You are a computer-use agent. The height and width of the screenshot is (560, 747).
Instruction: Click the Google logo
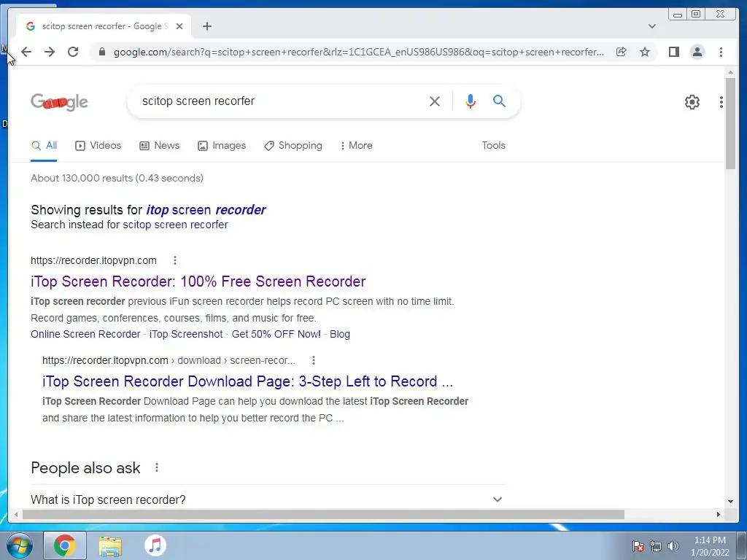tap(60, 102)
